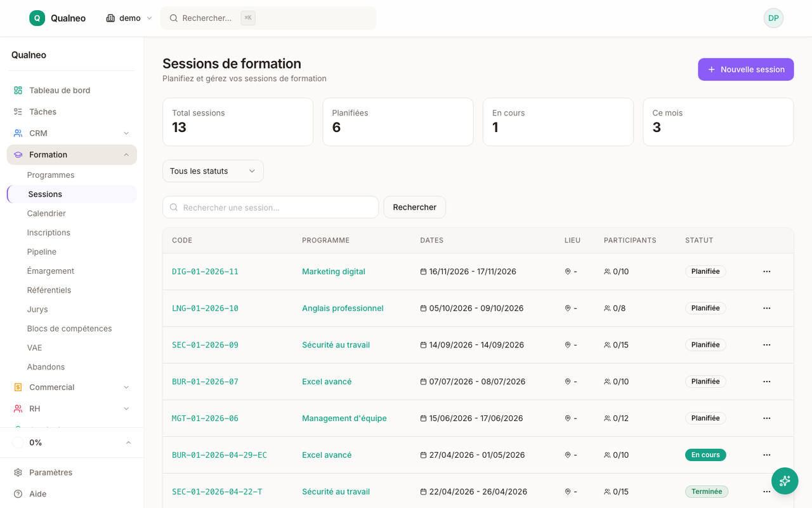The height and width of the screenshot is (508, 812).
Task: Open session code SEC-01-2026-04-22-T
Action: coord(217,492)
